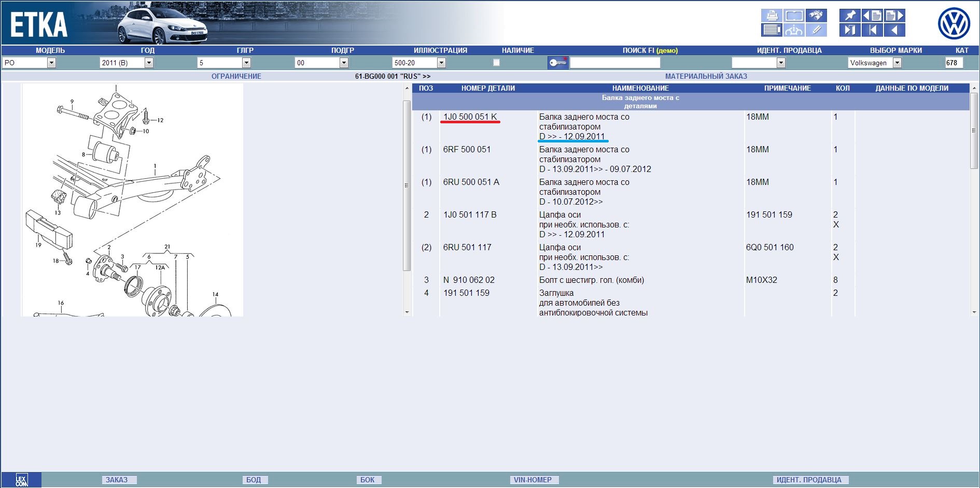Go to next page document icon
Viewport: 980px width, 488px height.
tap(894, 16)
